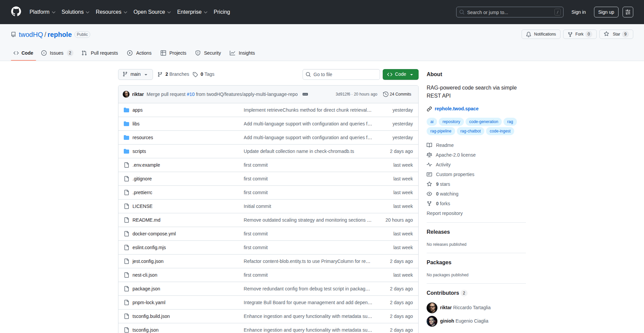Click the rag-pipeline topic tag
The width and height of the screenshot is (644, 333).
click(441, 131)
